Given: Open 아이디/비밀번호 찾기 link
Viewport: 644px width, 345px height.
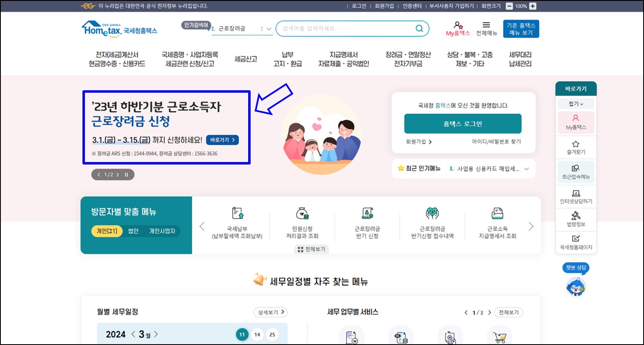Looking at the screenshot, I should point(496,142).
